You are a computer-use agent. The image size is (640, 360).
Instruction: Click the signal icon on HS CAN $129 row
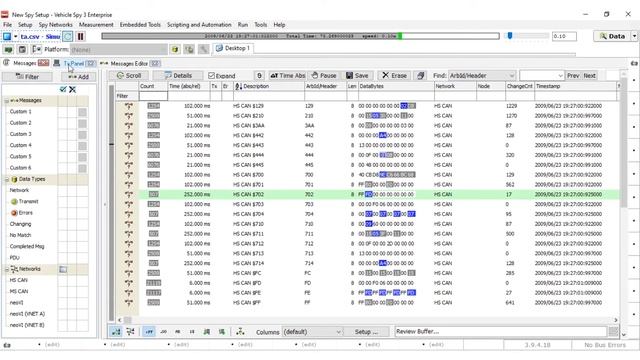click(129, 106)
